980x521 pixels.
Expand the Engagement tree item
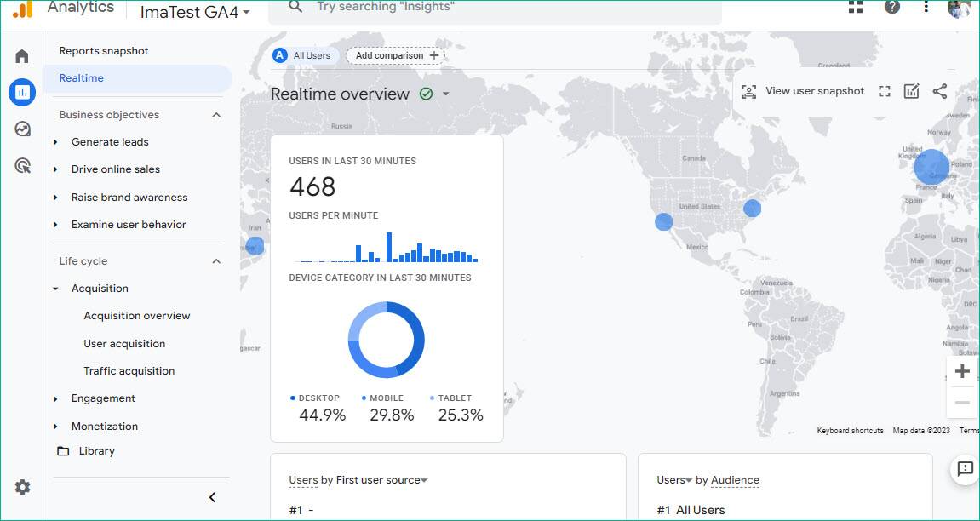pos(56,398)
